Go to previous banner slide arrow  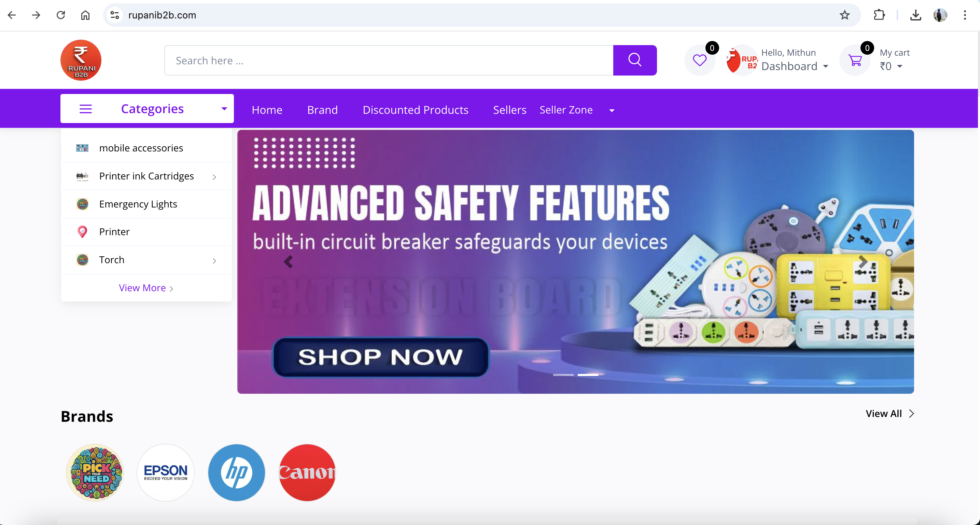click(x=289, y=262)
